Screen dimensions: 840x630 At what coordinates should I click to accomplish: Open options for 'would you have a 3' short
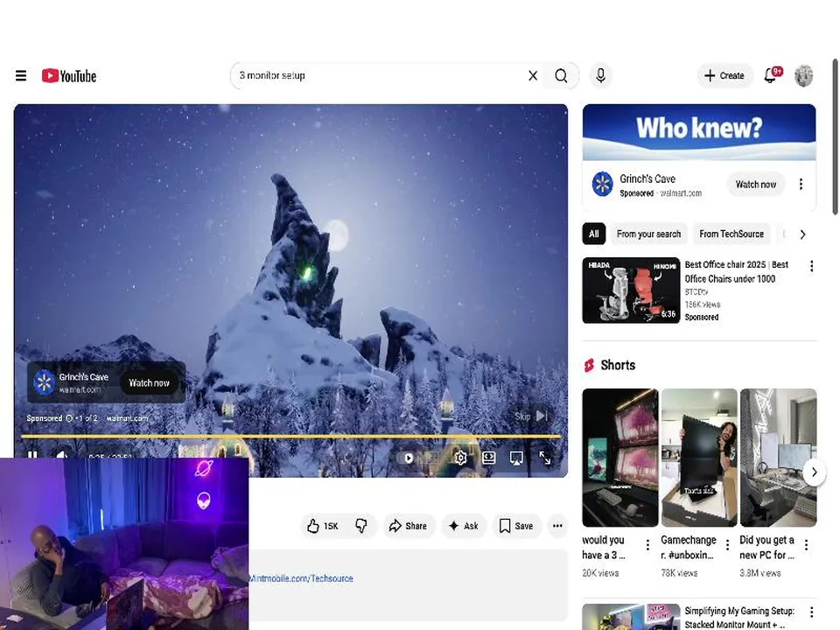pyautogui.click(x=647, y=545)
